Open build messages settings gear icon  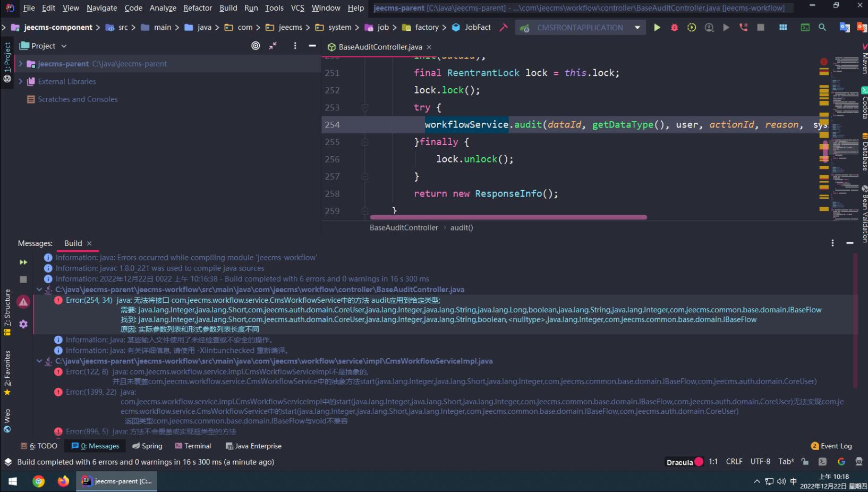[x=23, y=324]
